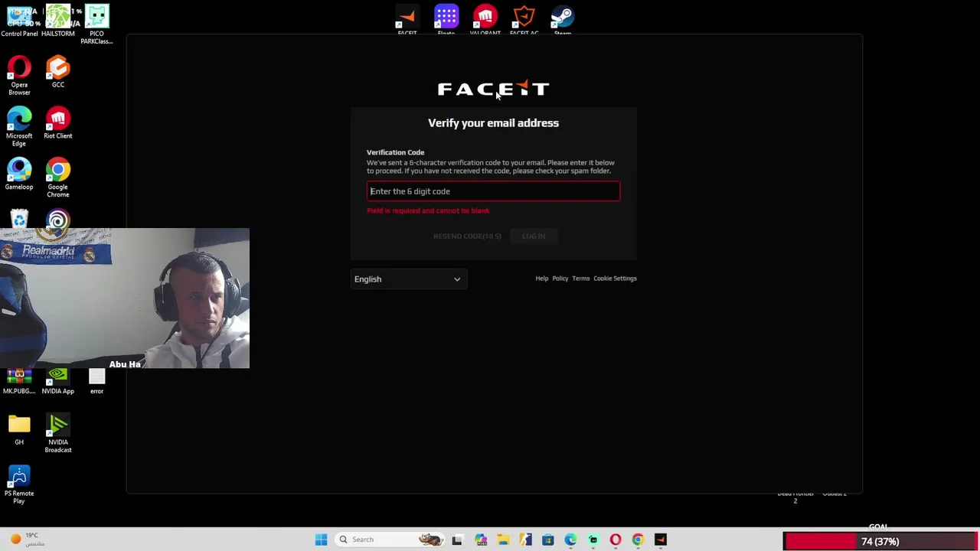
Task: Open the GH folder on the desktop
Action: (19, 430)
